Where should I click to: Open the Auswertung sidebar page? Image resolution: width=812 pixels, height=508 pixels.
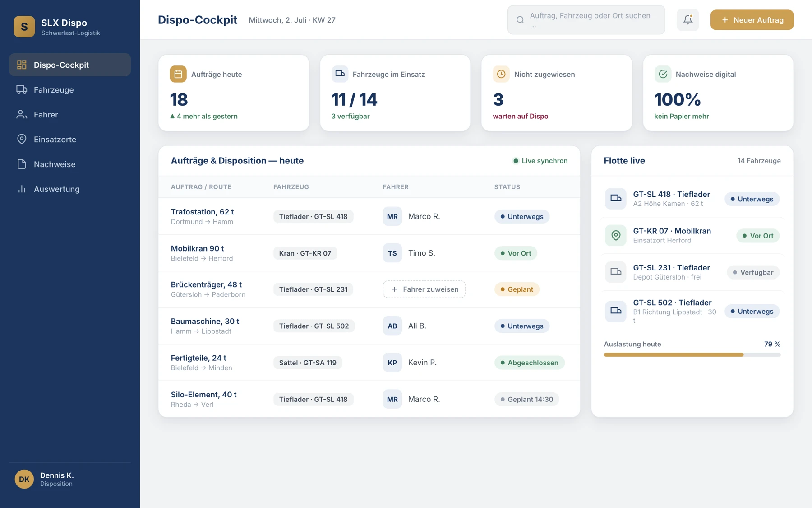(x=70, y=189)
